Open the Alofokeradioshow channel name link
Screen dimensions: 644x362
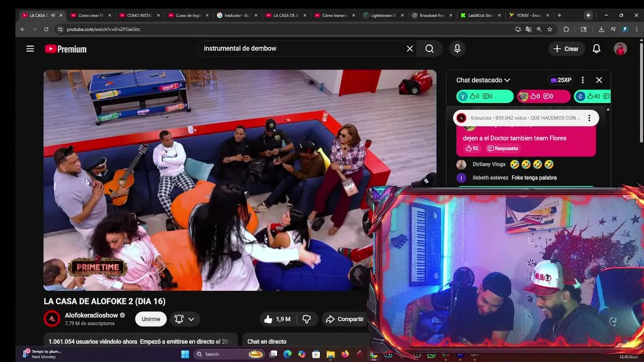(92, 315)
